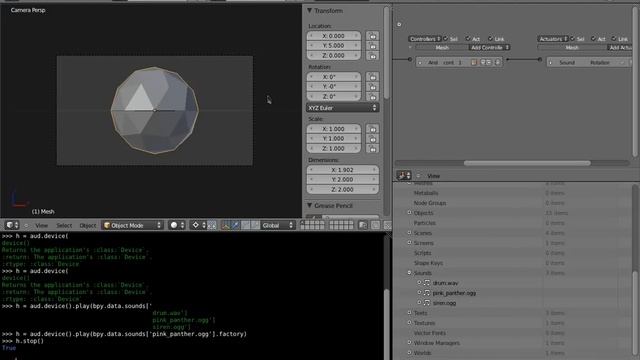The height and width of the screenshot is (360, 640).
Task: Select the translate manipulator arrow icon
Action: point(235,225)
